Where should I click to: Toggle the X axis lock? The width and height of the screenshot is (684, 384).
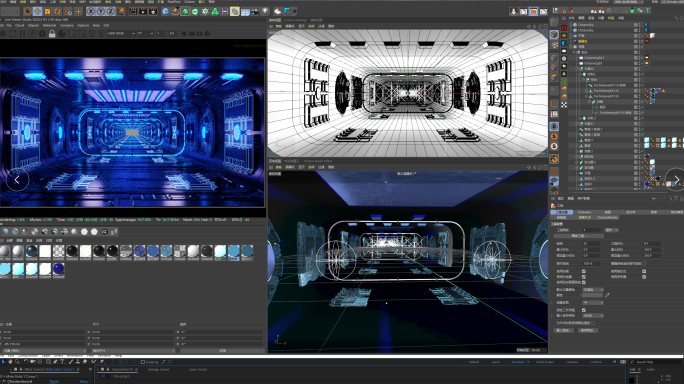tap(91, 12)
